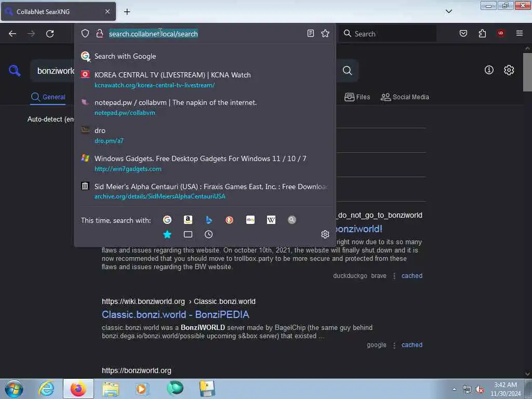Open cached link for google result
Image resolution: width=532 pixels, height=399 pixels.
(x=412, y=345)
